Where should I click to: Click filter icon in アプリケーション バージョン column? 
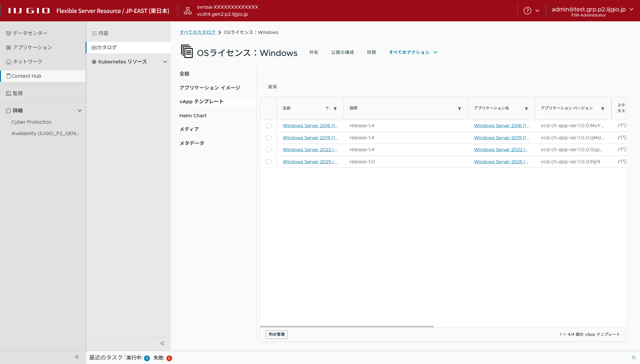coord(602,108)
